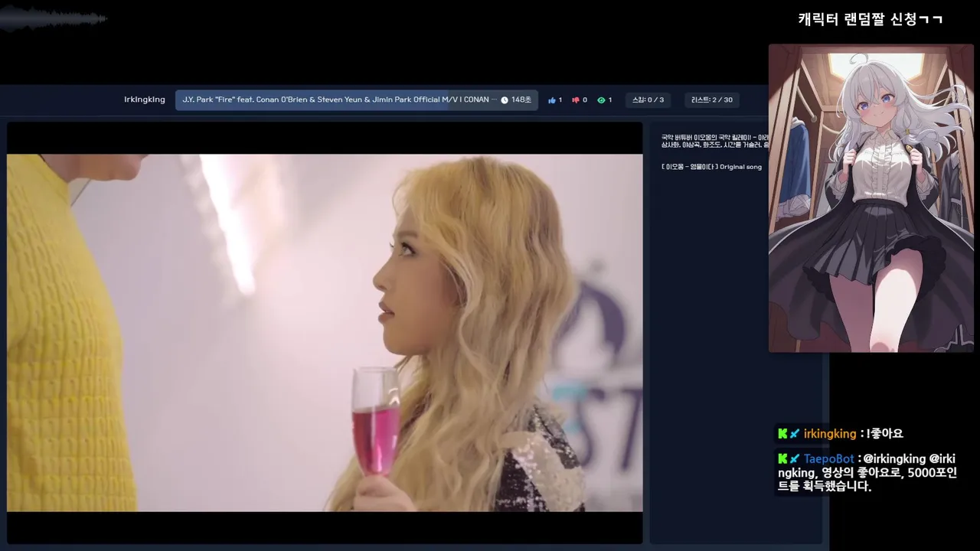980x551 pixels.
Task: Click the 스킵: 0 / 3 skip counter
Action: click(648, 100)
